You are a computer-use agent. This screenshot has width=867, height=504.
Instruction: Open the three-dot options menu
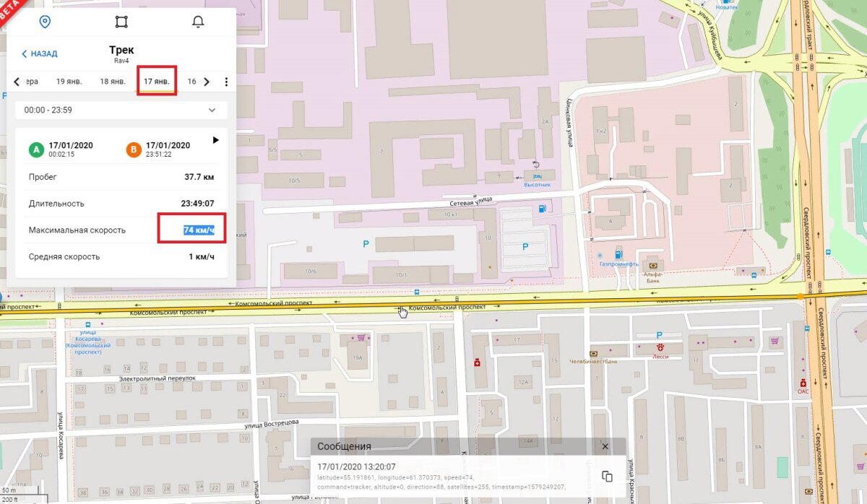pos(225,82)
